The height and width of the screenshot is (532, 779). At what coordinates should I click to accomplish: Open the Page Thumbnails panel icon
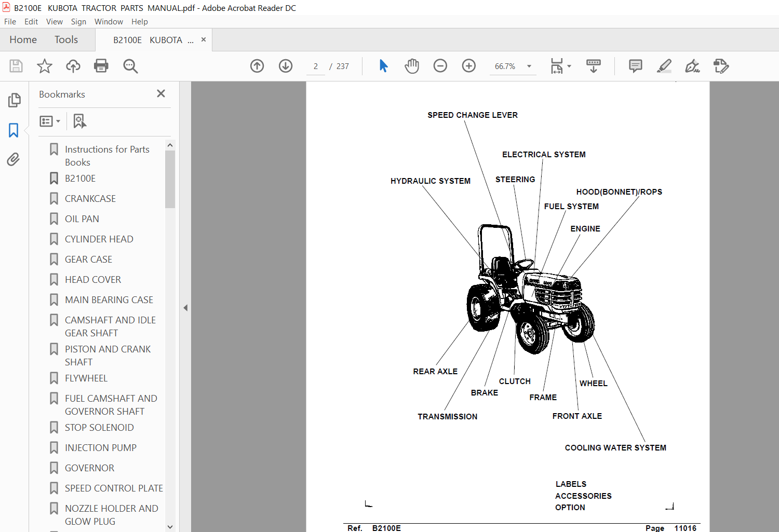coord(14,100)
